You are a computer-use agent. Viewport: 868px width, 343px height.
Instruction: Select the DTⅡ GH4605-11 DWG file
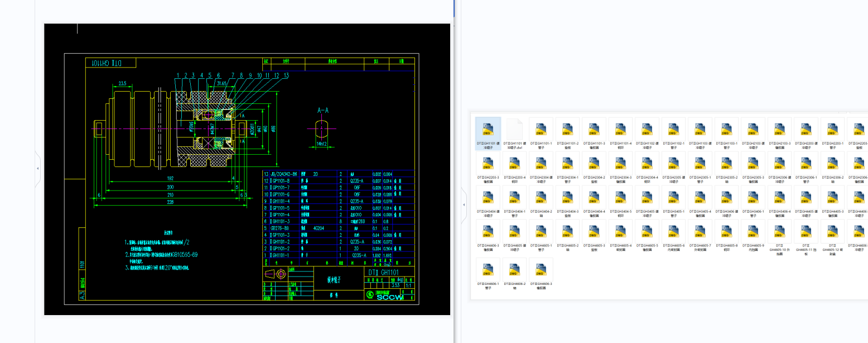pos(806,238)
